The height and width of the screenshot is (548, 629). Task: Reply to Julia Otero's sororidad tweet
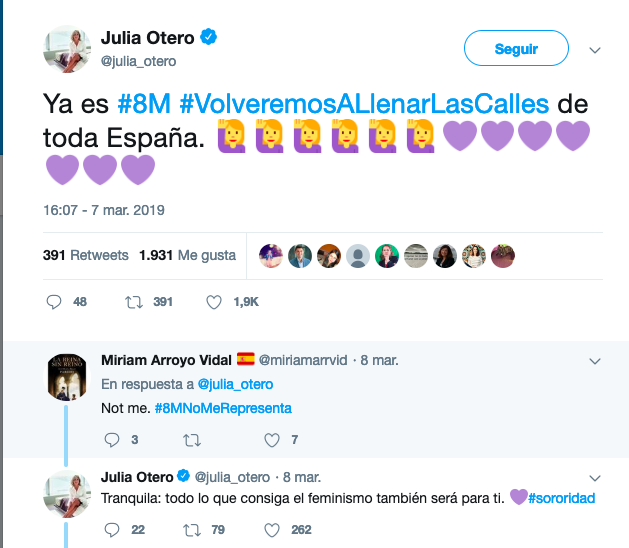pyautogui.click(x=112, y=530)
